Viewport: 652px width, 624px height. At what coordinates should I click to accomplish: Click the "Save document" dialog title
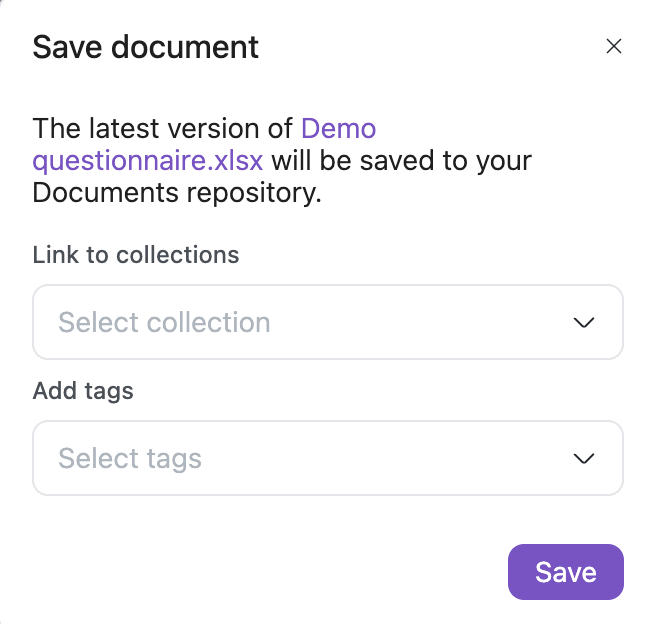146,46
